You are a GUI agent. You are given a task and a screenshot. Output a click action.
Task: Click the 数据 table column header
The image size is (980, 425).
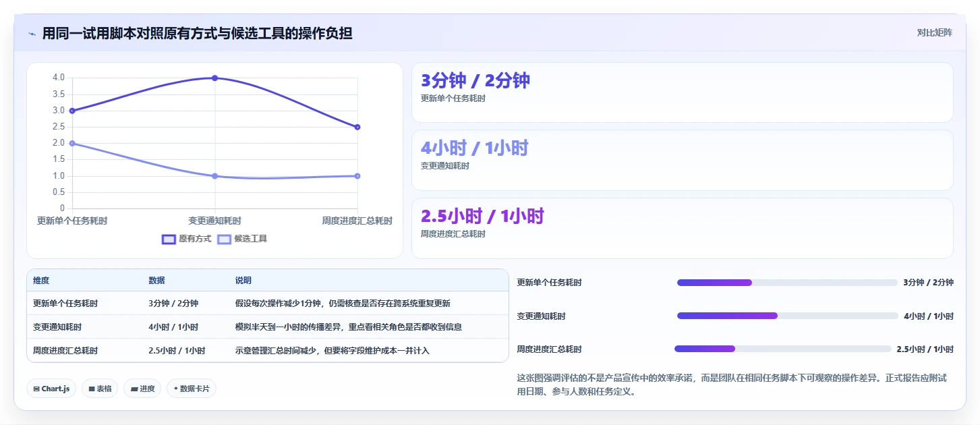tap(156, 281)
